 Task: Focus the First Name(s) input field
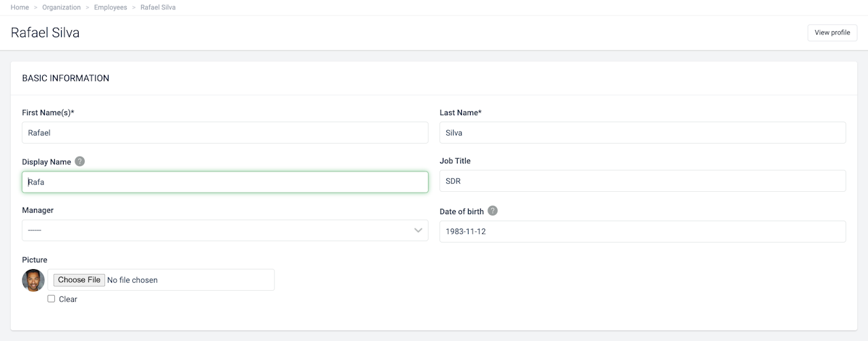(224, 133)
